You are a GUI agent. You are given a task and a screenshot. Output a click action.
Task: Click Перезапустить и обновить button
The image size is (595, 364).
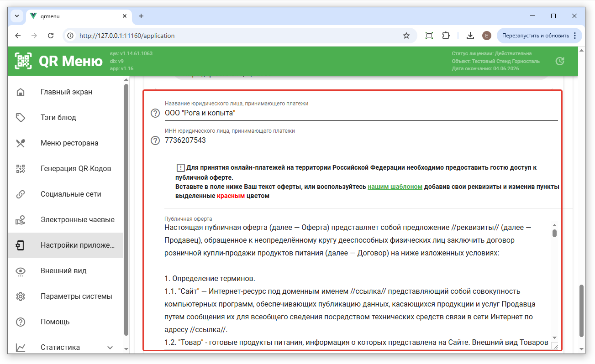pyautogui.click(x=539, y=36)
